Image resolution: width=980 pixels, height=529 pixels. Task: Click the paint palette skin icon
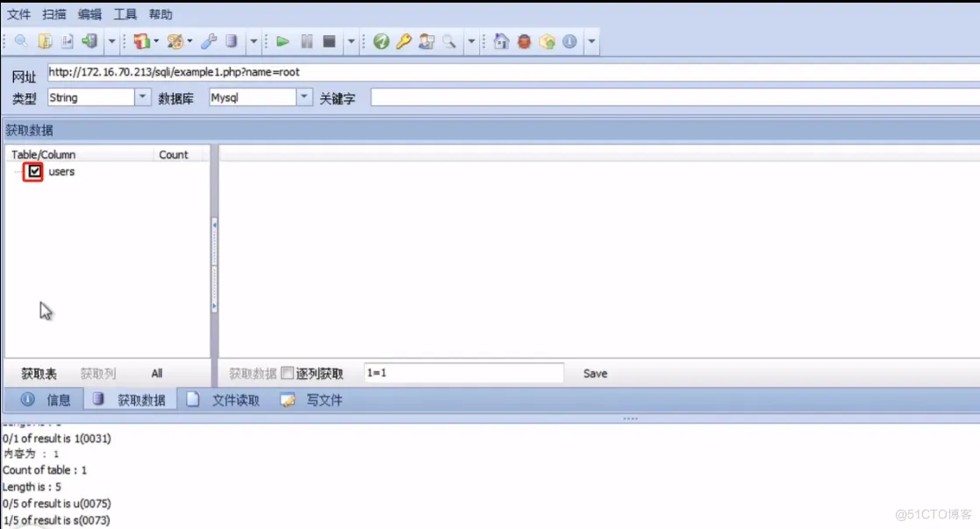click(x=175, y=41)
